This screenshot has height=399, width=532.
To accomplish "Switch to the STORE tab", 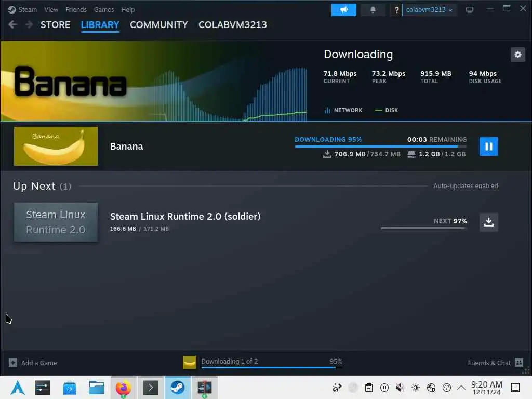I will point(55,25).
